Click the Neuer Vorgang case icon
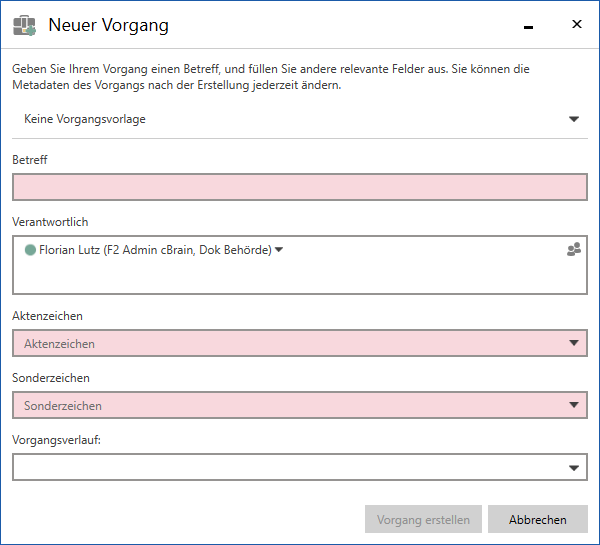 tap(24, 26)
